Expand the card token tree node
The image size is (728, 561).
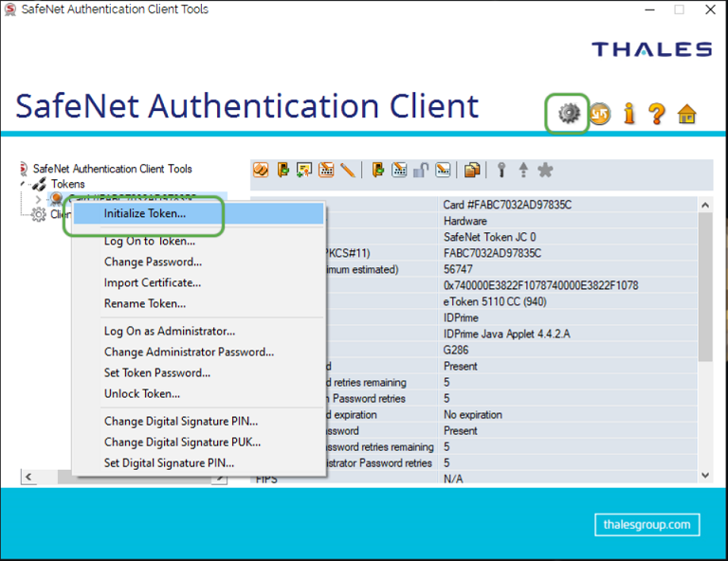(x=38, y=200)
